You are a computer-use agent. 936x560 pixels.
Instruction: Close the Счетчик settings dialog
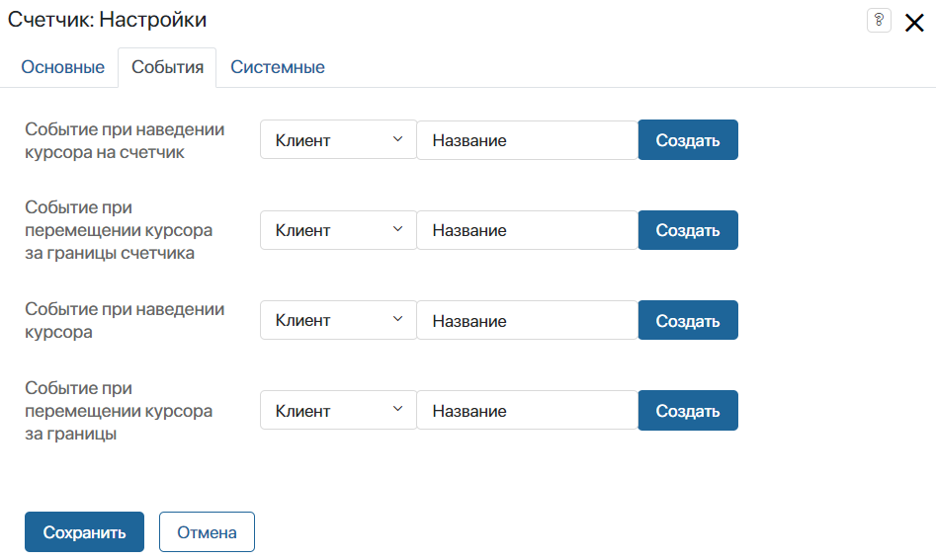[914, 24]
